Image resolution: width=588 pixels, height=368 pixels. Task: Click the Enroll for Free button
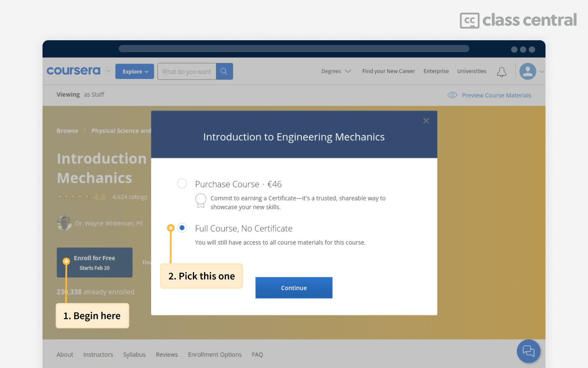(x=95, y=263)
